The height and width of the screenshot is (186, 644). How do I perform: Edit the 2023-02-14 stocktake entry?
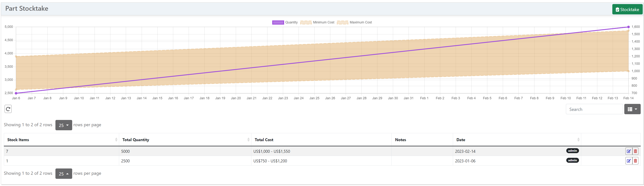point(629,151)
